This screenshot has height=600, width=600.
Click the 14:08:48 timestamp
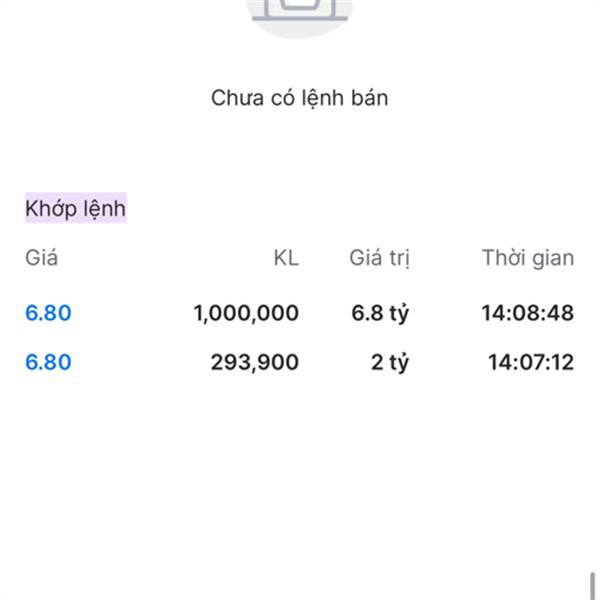click(x=527, y=313)
